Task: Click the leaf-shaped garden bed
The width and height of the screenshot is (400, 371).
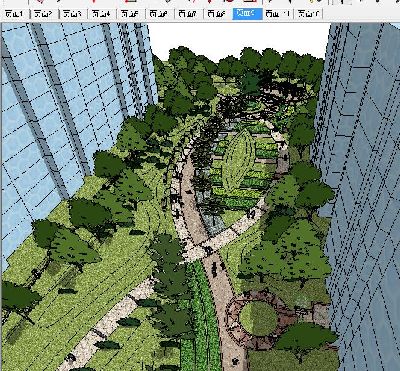Action: pos(238,160)
